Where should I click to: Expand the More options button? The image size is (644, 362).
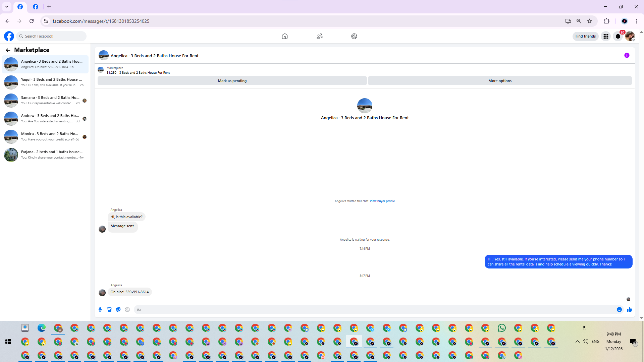coord(499,81)
